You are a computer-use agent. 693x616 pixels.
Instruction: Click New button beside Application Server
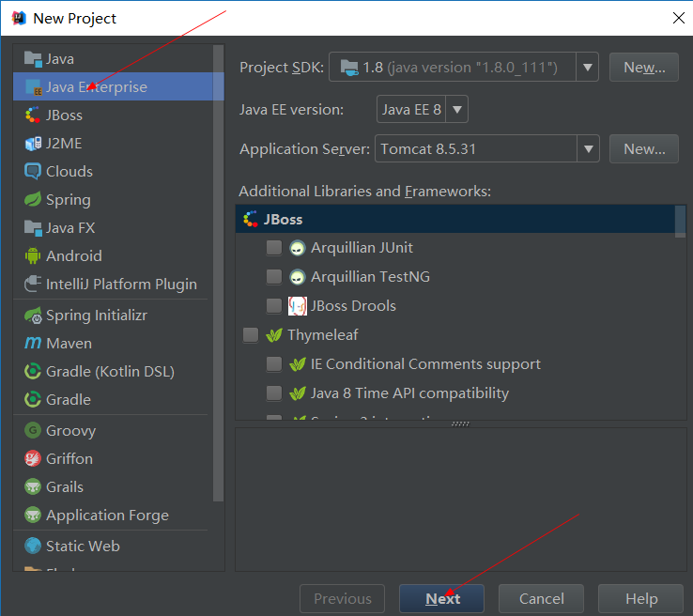pyautogui.click(x=643, y=148)
